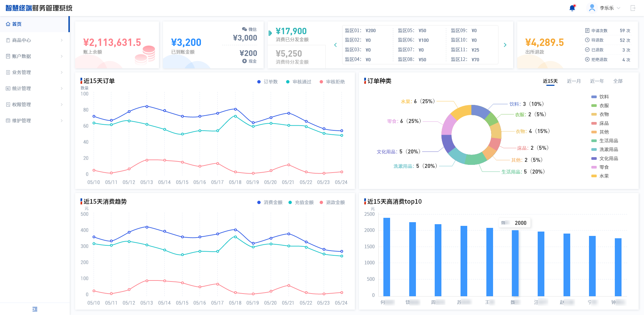
Task: Click the 水果 yellow legend swatch
Action: (x=594, y=176)
